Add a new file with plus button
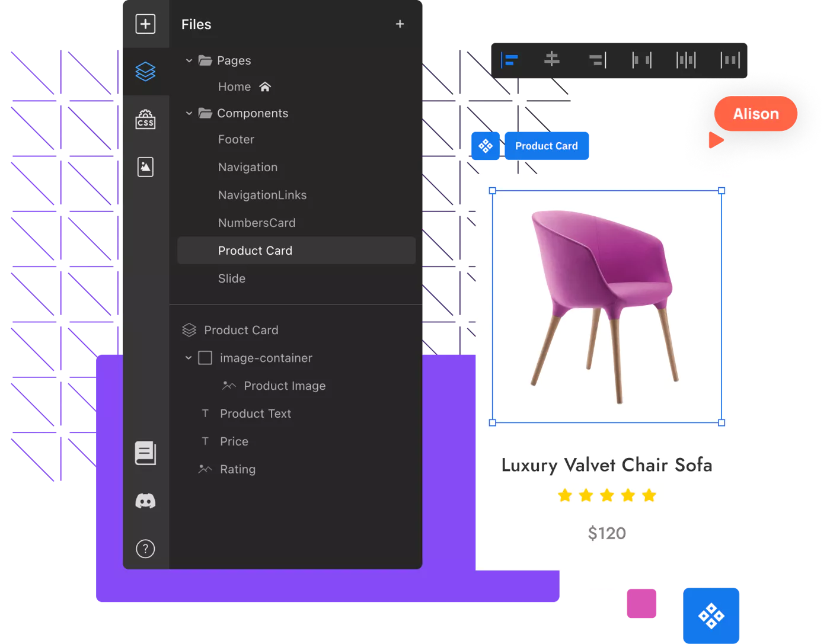The width and height of the screenshot is (830, 644). click(400, 24)
